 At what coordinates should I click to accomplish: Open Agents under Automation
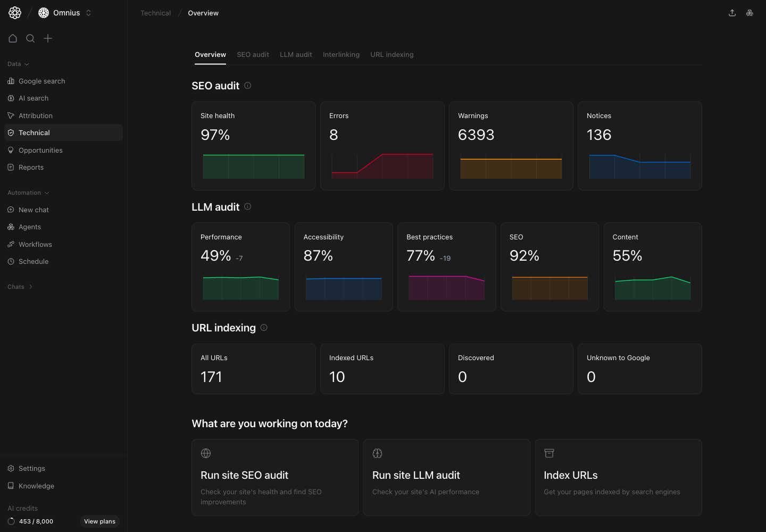[30, 227]
